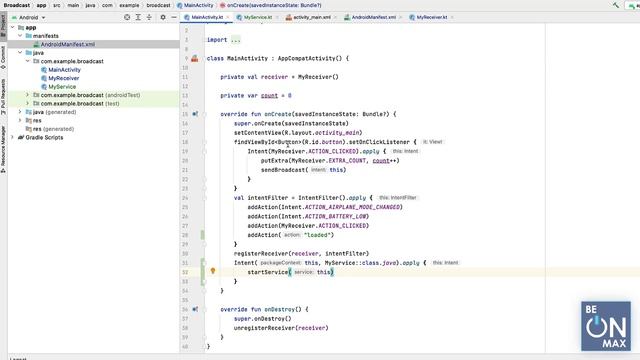This screenshot has height=360, width=640.
Task: Click the MainActivity breadcrumb
Action: coord(195,5)
